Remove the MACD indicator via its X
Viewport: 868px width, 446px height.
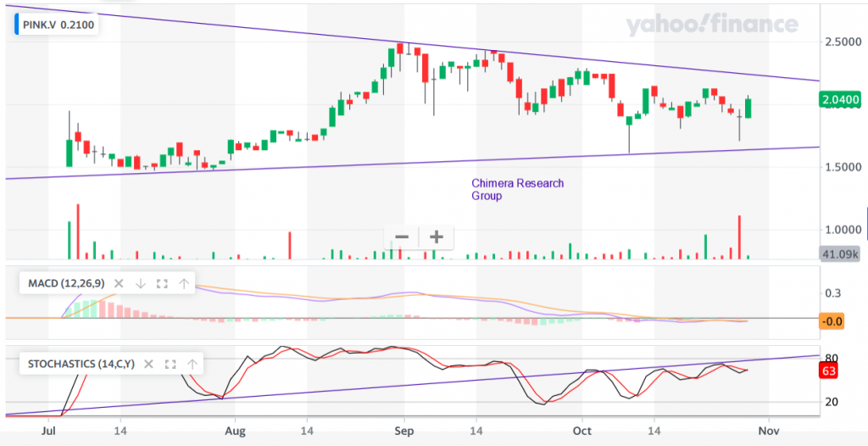[x=119, y=284]
